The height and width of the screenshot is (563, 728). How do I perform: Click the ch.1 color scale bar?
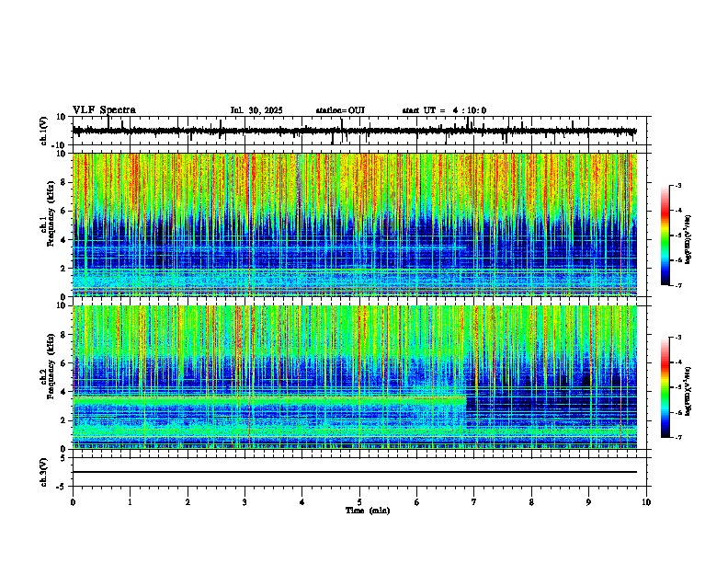pyautogui.click(x=665, y=236)
